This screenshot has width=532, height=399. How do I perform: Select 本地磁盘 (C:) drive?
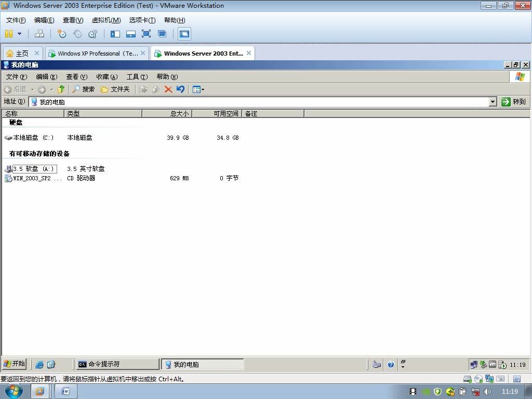coord(29,137)
